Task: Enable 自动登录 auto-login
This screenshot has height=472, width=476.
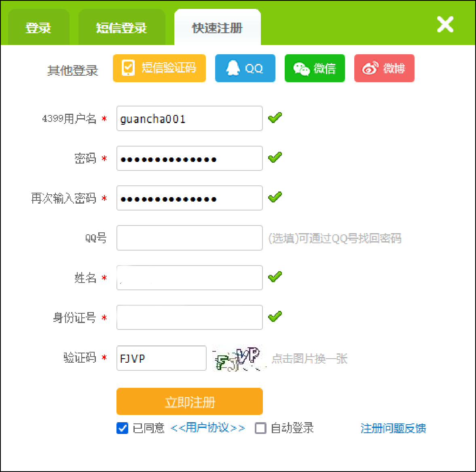Action: pos(261,428)
